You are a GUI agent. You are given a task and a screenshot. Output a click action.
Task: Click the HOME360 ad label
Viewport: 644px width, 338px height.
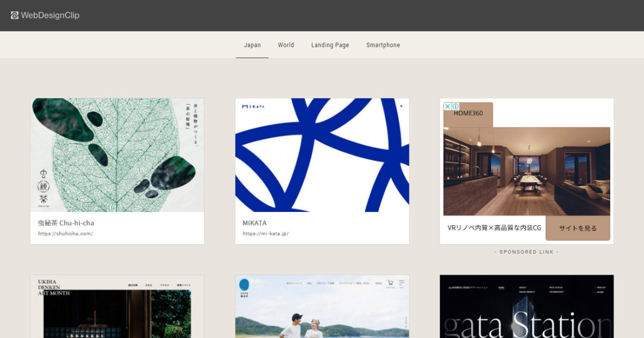(468, 113)
